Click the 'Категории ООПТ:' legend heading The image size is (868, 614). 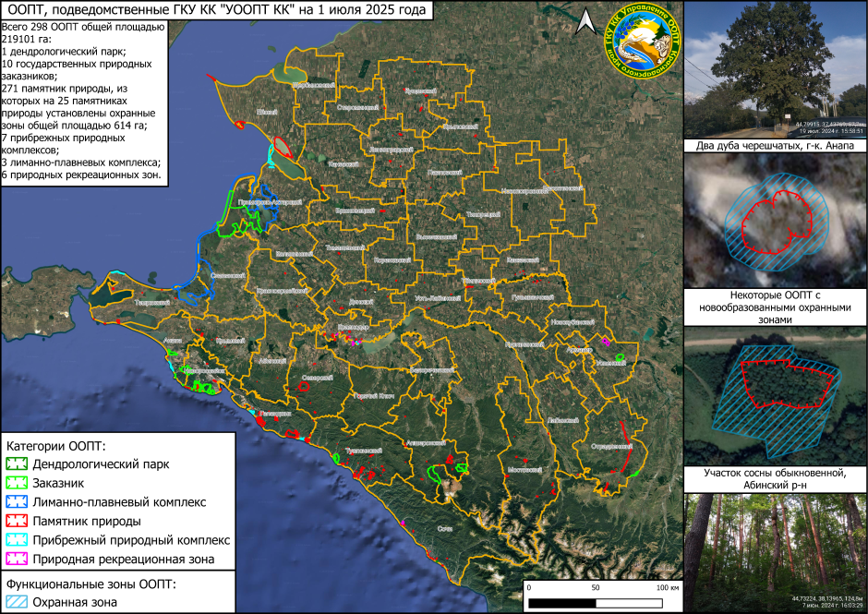click(x=55, y=444)
